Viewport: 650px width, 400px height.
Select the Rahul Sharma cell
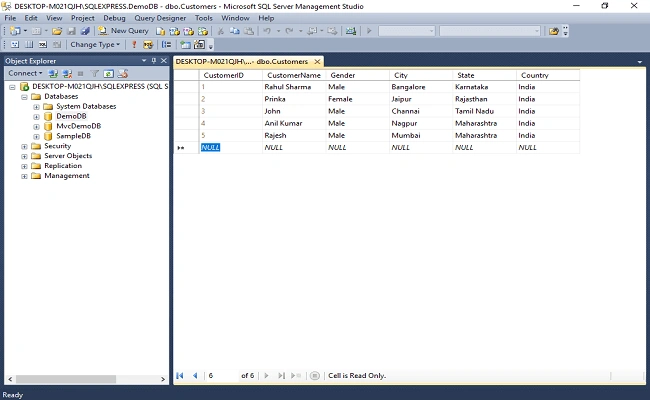click(x=294, y=87)
